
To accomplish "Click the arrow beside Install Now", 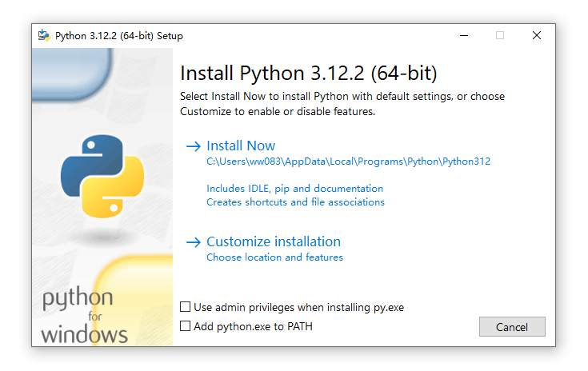I will [193, 146].
